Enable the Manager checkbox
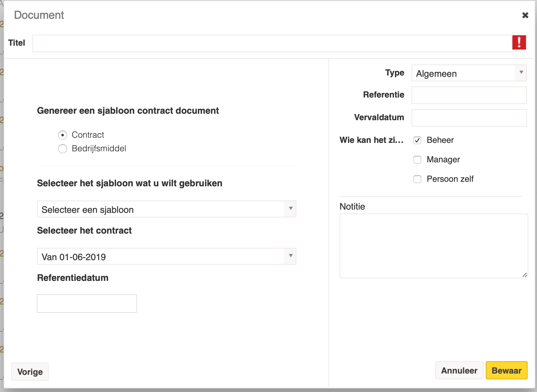This screenshot has height=392, width=537. 417,160
